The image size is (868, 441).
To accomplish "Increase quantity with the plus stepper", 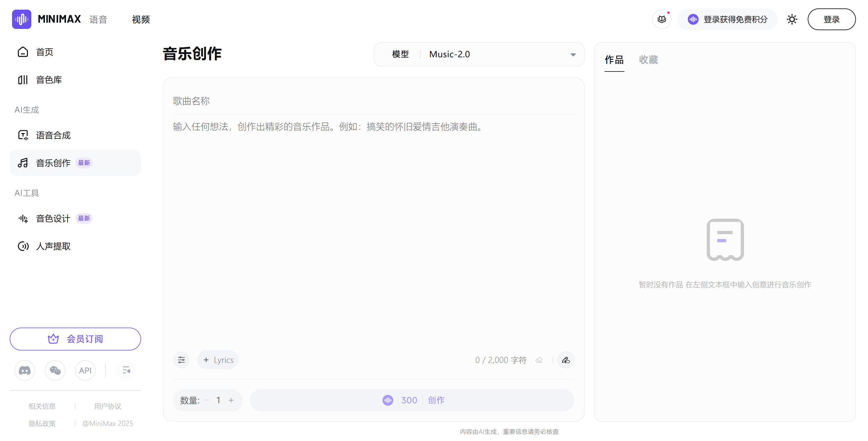I will [231, 400].
